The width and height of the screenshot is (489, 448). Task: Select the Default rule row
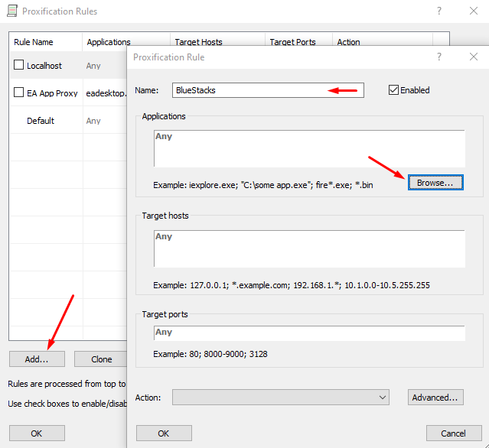pos(68,120)
